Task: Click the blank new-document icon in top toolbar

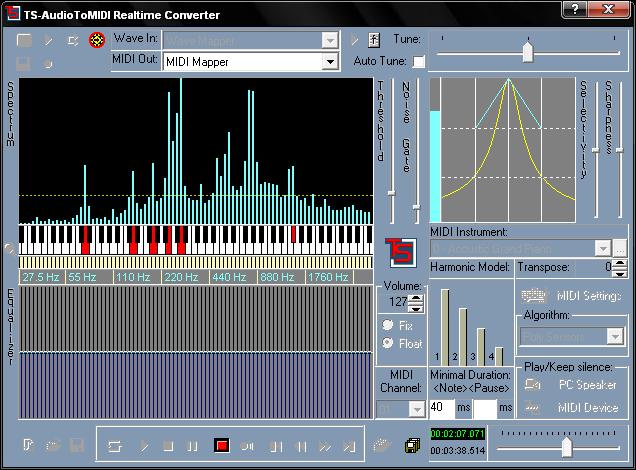Action: pyautogui.click(x=24, y=40)
